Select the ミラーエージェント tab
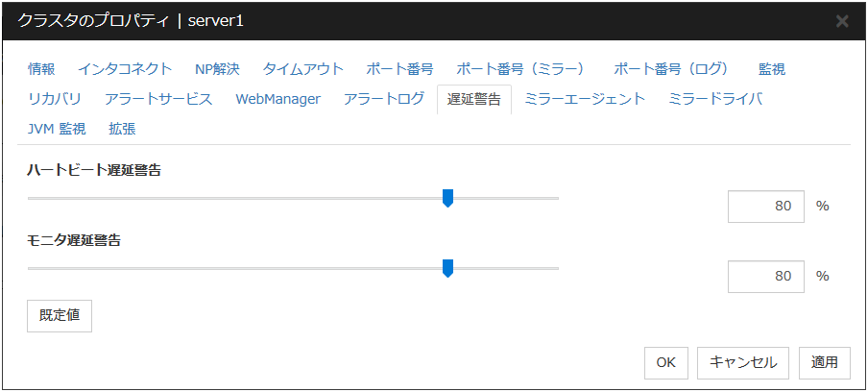Image resolution: width=868 pixels, height=392 pixels. click(x=585, y=99)
